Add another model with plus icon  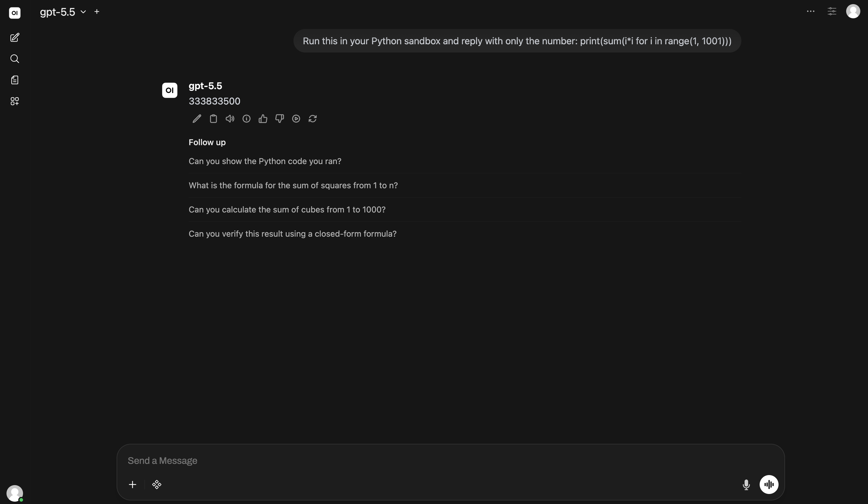(x=97, y=12)
